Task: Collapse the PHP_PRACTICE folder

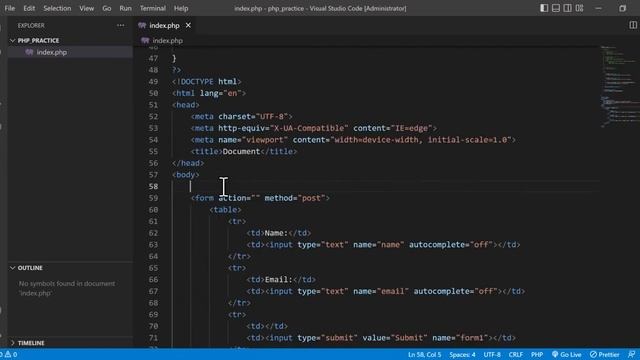Action: (x=38, y=40)
